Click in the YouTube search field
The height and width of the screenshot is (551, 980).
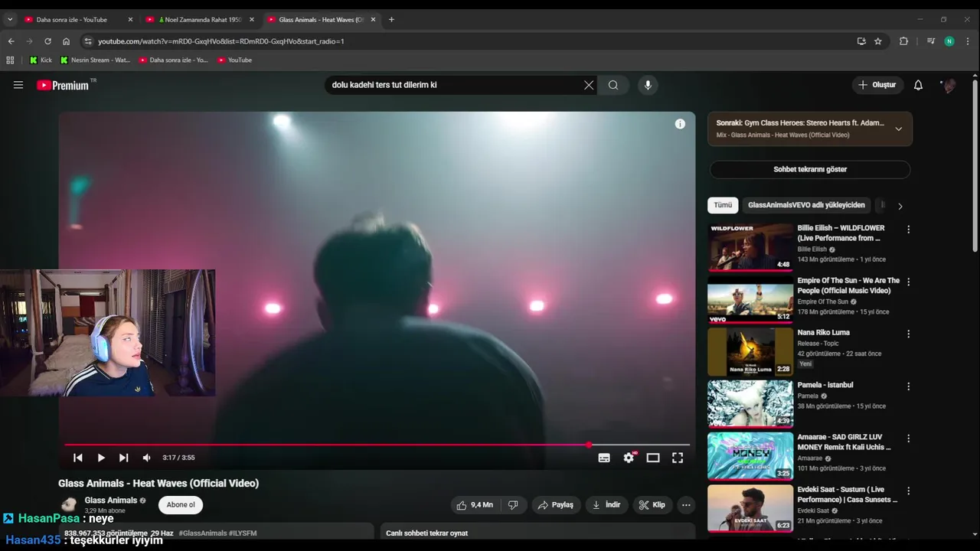pos(456,85)
